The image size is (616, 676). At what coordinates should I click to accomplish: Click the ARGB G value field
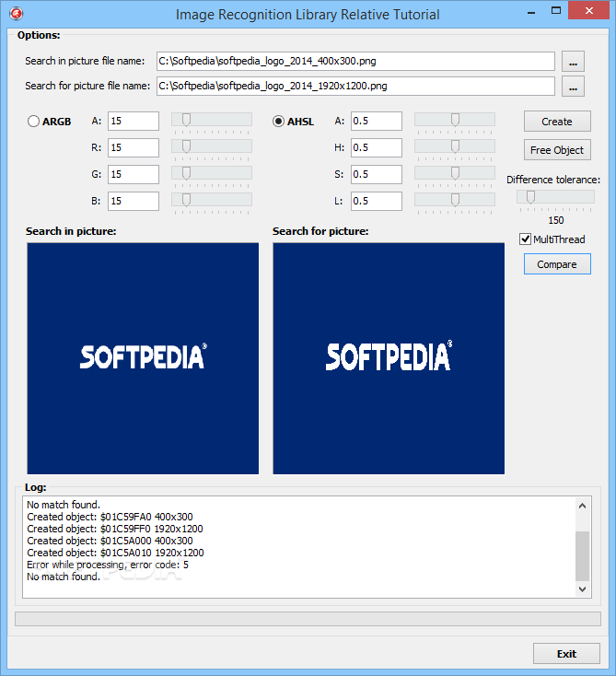(134, 175)
